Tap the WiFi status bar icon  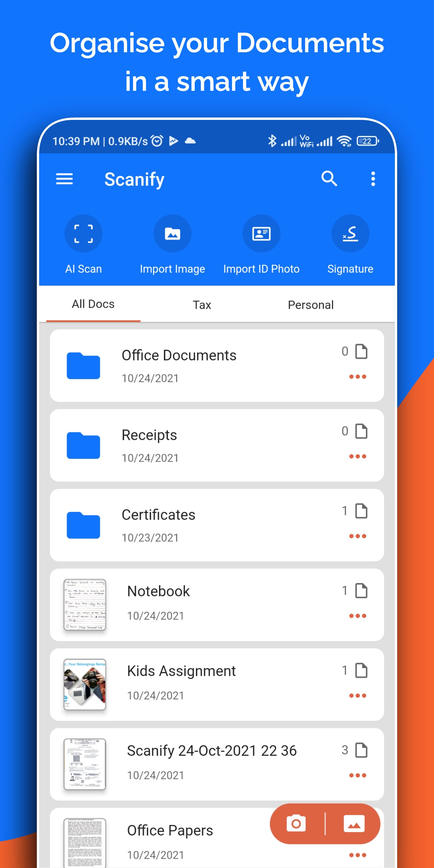click(x=344, y=141)
